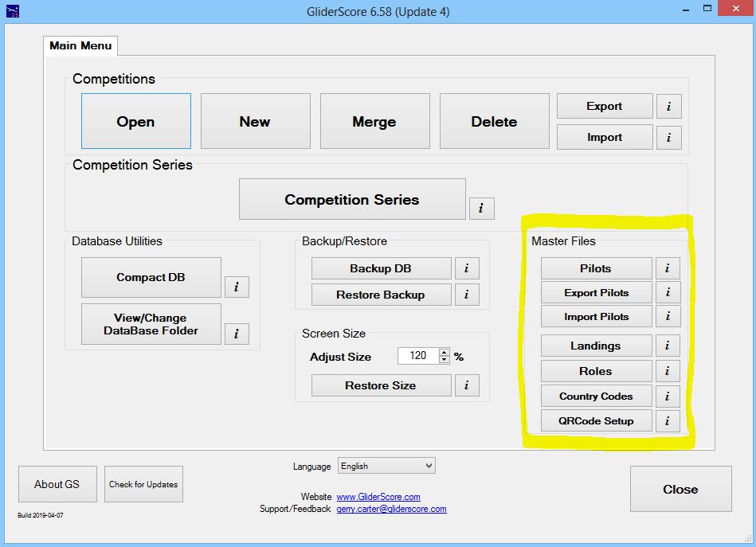The image size is (756, 547).
Task: Click the Delete competition button
Action: [494, 121]
